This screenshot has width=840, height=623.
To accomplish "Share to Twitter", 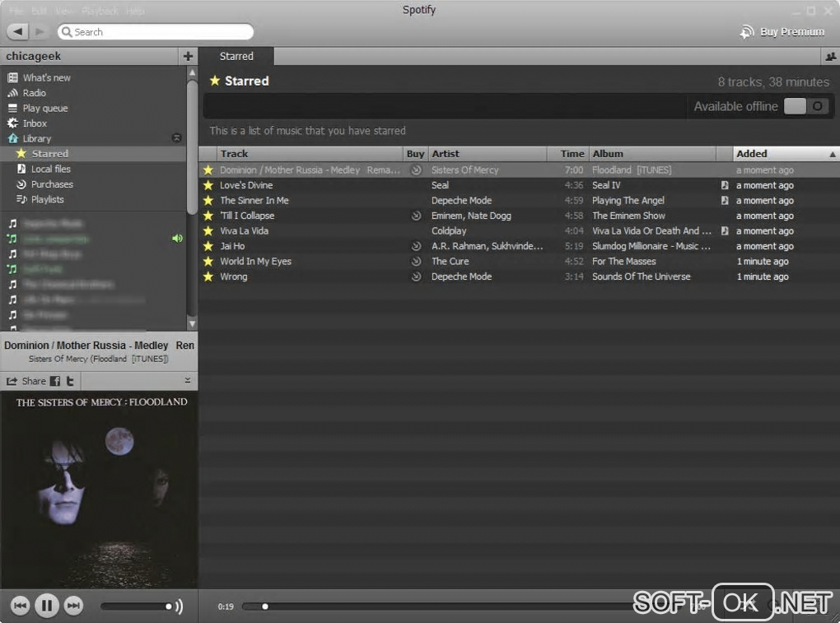I will (x=70, y=381).
